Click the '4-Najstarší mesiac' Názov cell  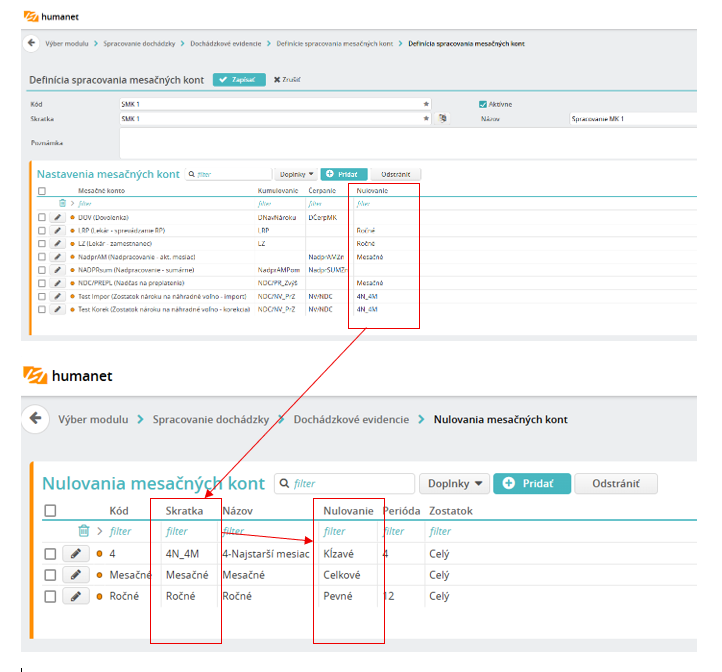tap(266, 554)
